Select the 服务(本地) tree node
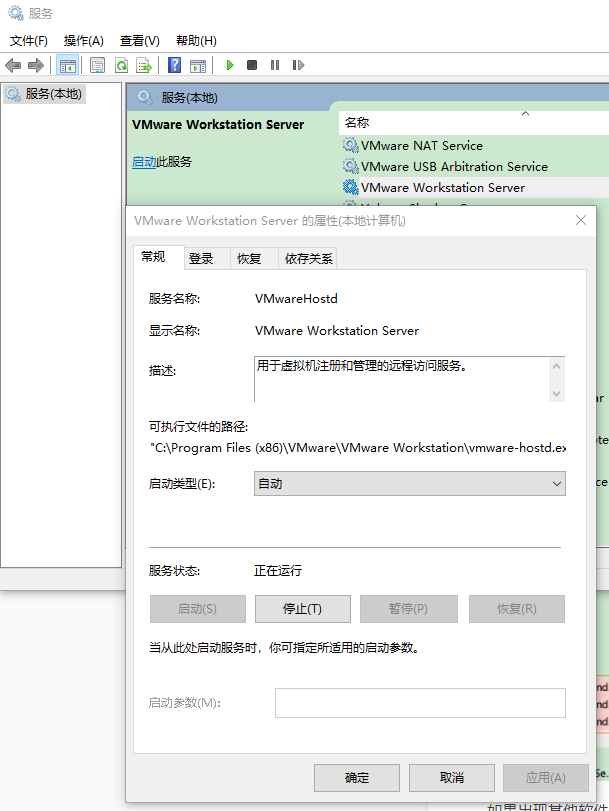 click(44, 94)
